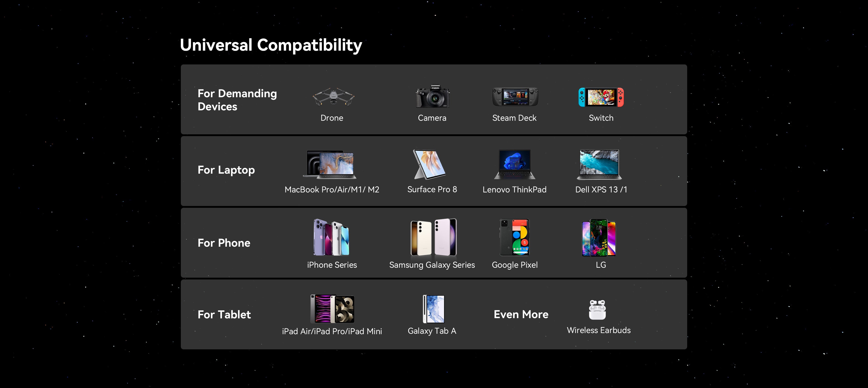Screen dimensions: 868x388
Task: Select the Steam Deck picture
Action: click(x=515, y=97)
